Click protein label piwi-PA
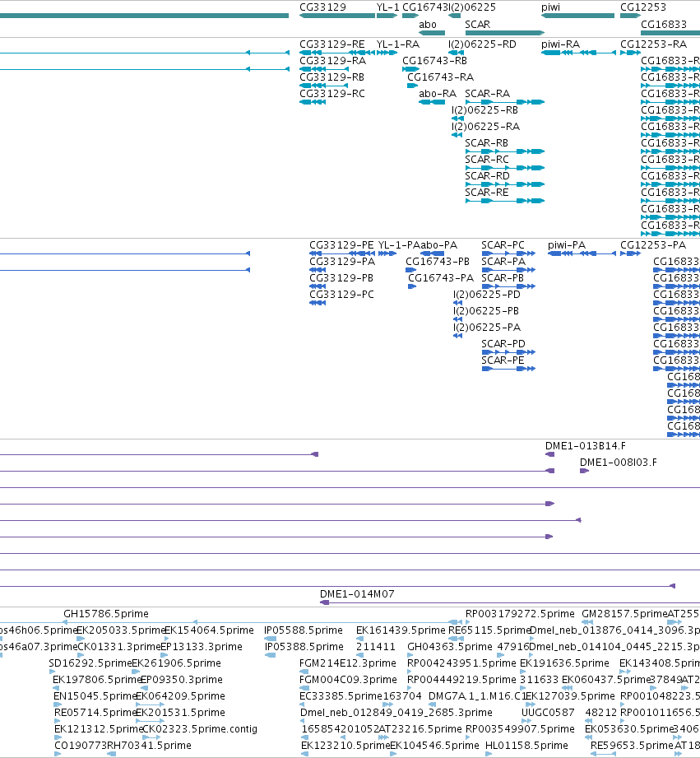Image resolution: width=700 pixels, height=758 pixels. pyautogui.click(x=567, y=245)
